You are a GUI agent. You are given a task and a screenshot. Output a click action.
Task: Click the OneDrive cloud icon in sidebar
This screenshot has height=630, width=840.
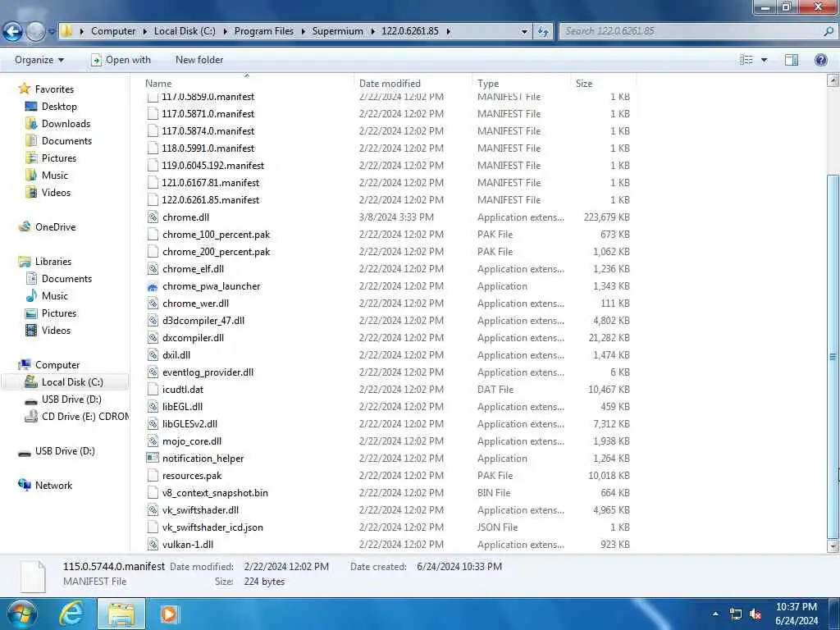[24, 226]
